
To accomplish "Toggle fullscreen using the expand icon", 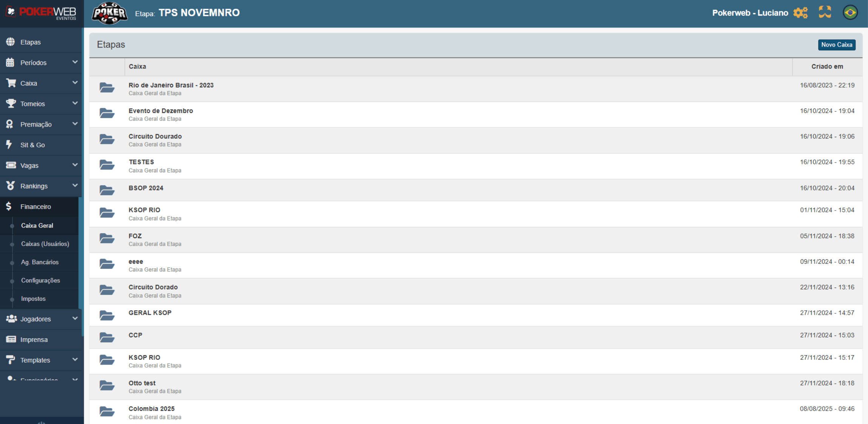I will [x=825, y=12].
